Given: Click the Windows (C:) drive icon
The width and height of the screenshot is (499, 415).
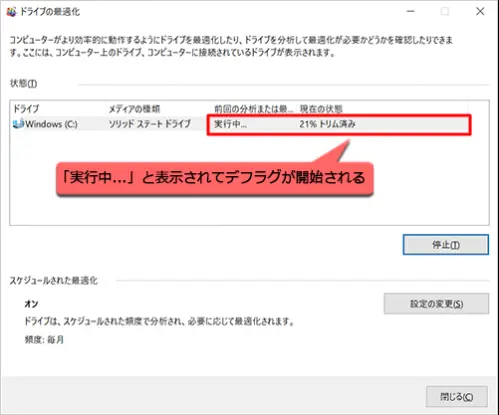Looking at the screenshot, I should coord(18,124).
